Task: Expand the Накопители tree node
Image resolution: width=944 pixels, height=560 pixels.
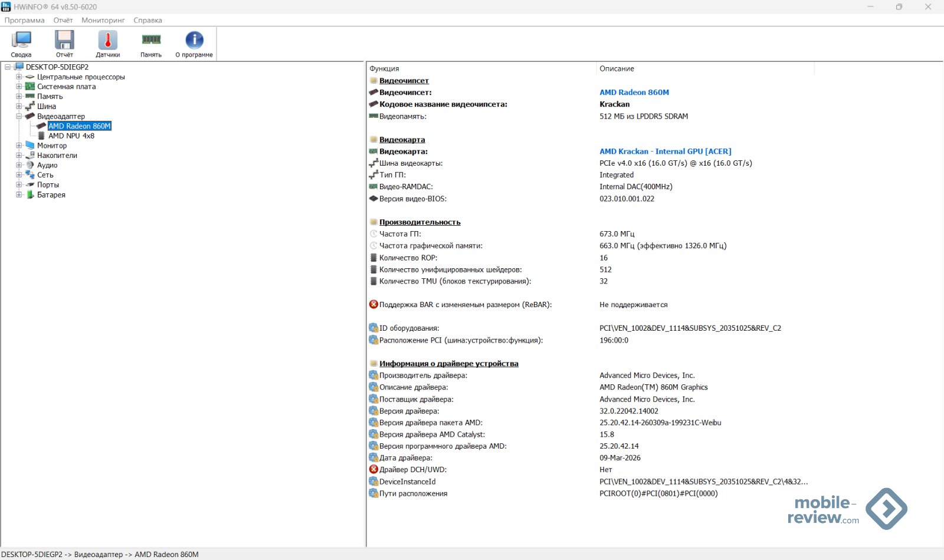Action: tap(19, 155)
